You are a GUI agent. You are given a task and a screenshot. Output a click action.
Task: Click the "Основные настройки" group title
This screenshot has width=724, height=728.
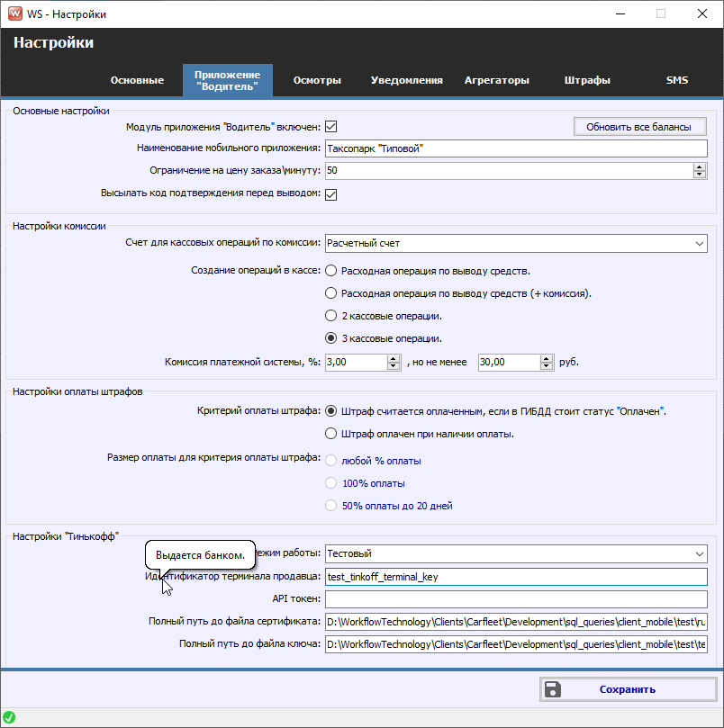(61, 111)
